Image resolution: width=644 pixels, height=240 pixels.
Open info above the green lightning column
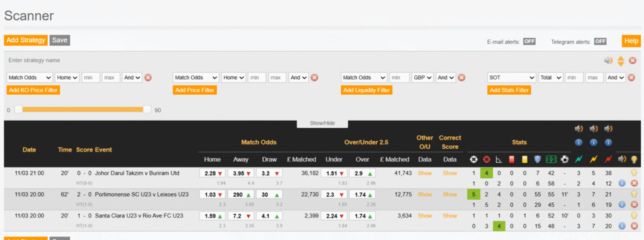579,143
